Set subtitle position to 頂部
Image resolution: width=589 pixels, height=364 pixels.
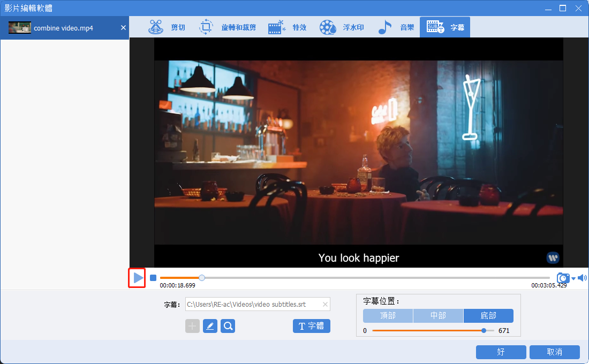click(388, 316)
